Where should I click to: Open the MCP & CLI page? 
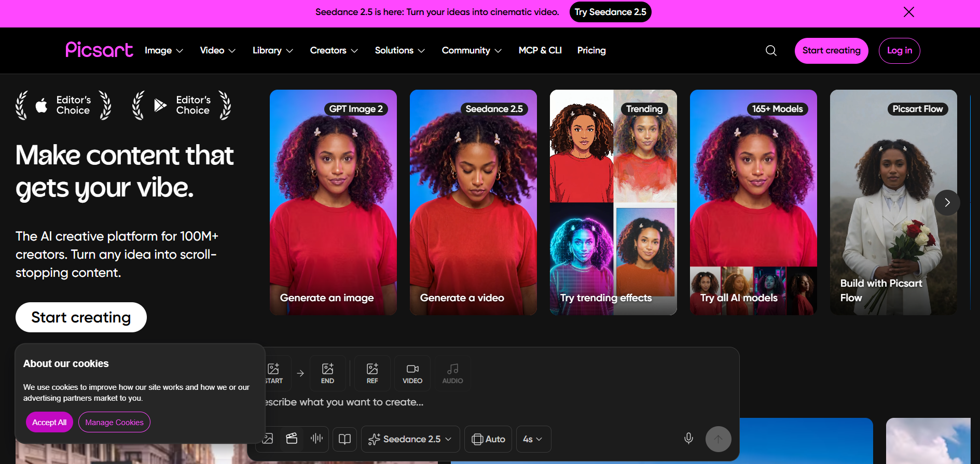(540, 50)
